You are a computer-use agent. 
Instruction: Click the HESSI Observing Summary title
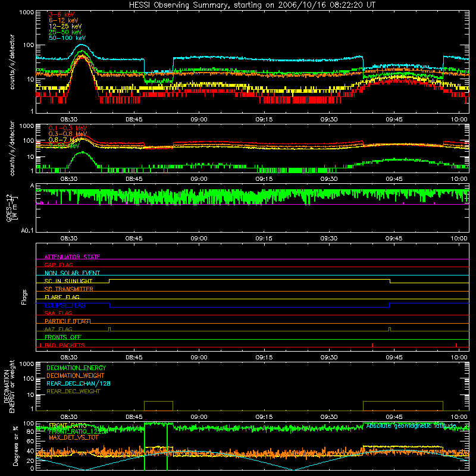pos(252,5)
